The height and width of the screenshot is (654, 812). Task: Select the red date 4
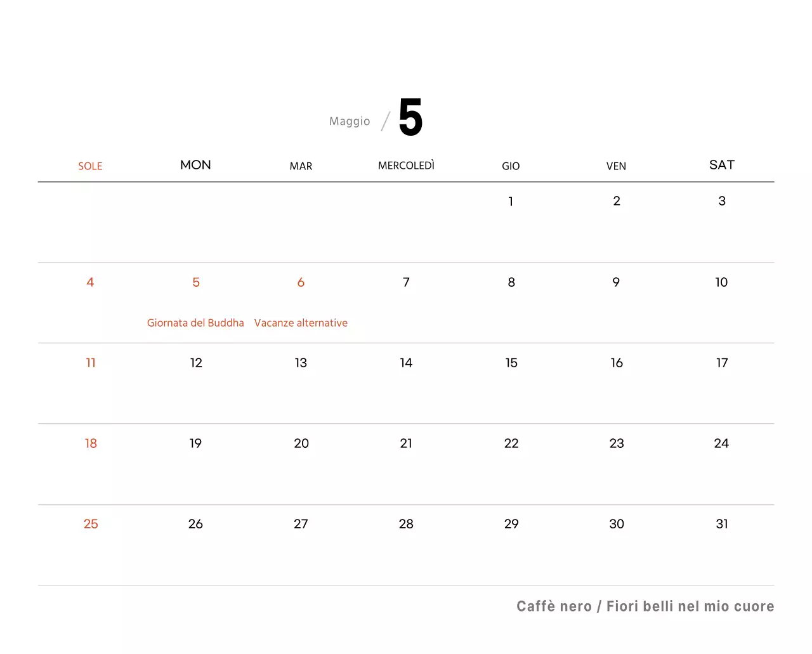click(x=90, y=282)
